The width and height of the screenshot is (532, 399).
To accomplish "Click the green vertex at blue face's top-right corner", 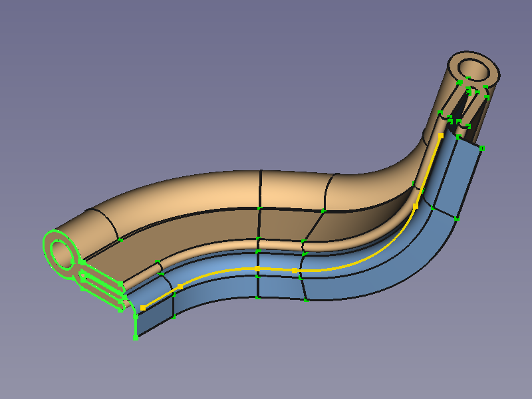I will (482, 148).
